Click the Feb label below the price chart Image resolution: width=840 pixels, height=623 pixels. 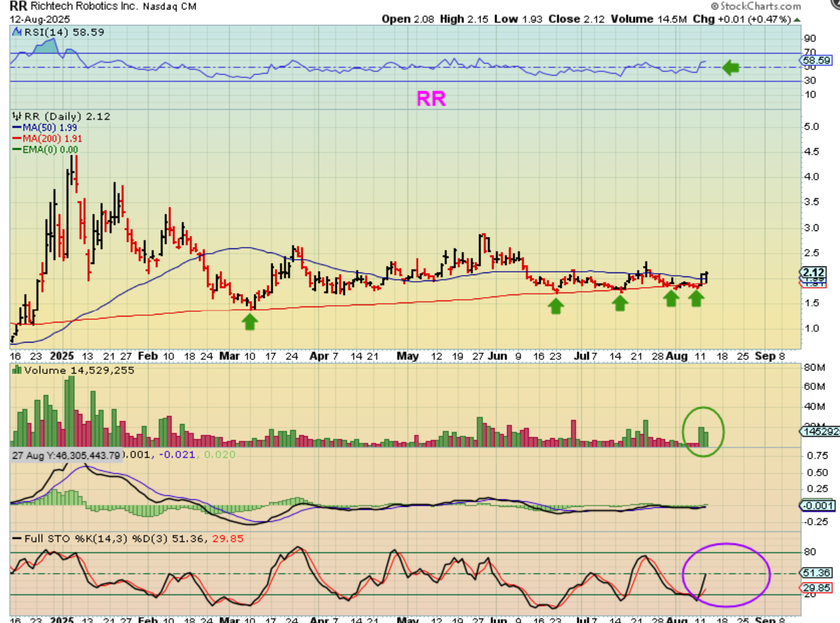pyautogui.click(x=148, y=357)
